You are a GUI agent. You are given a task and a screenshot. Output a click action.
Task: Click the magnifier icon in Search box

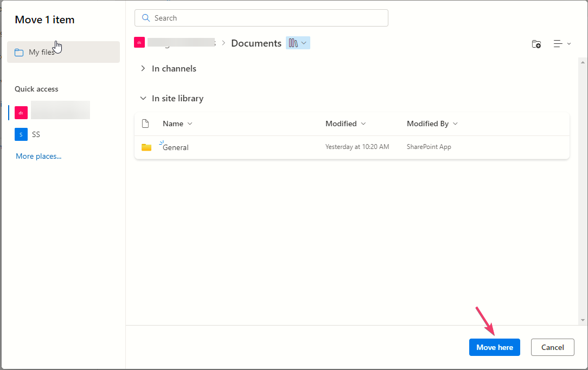tap(145, 18)
